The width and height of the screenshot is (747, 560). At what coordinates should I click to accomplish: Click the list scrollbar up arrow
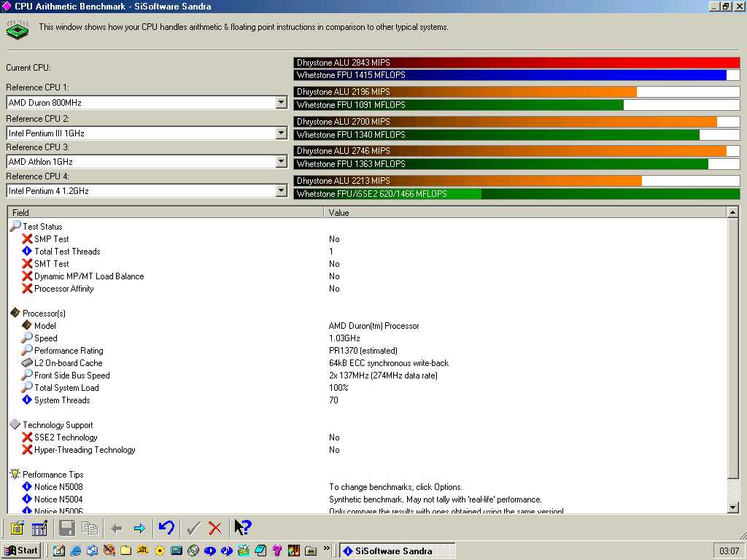click(732, 212)
